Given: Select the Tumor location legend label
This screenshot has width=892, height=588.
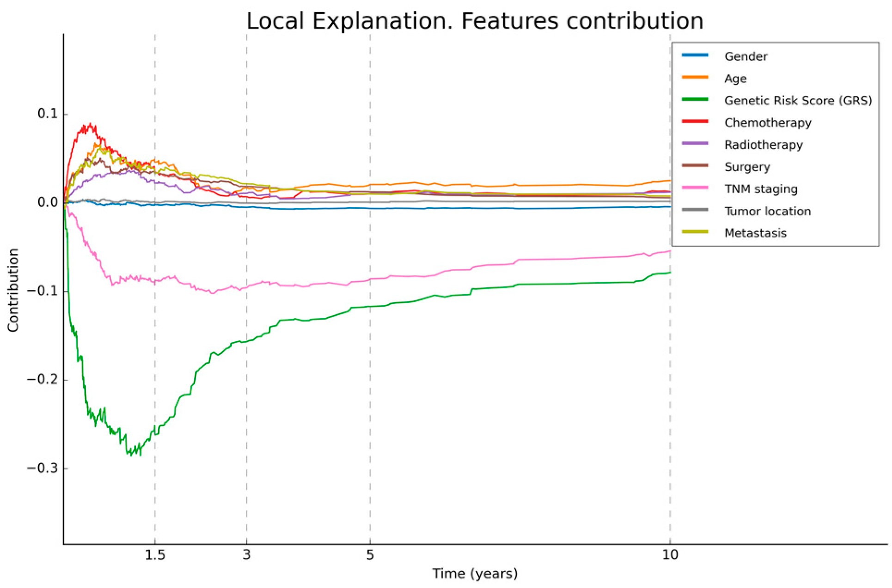Looking at the screenshot, I should (x=767, y=211).
